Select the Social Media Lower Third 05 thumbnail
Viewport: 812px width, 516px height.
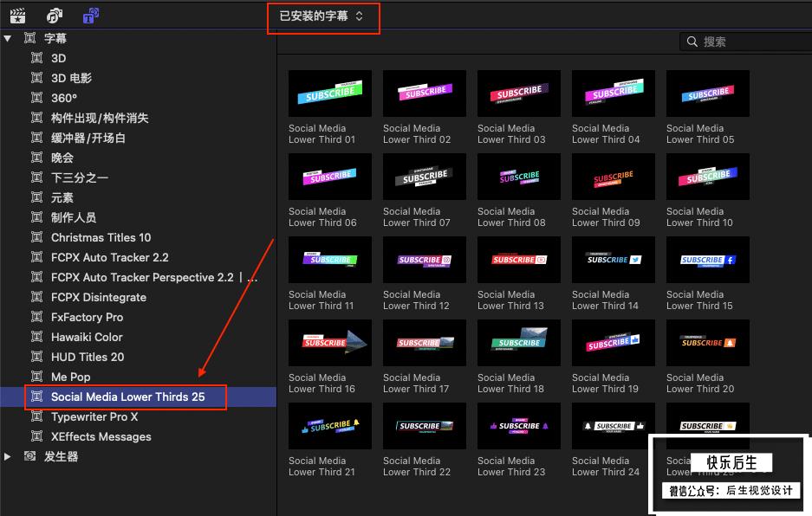(x=708, y=94)
